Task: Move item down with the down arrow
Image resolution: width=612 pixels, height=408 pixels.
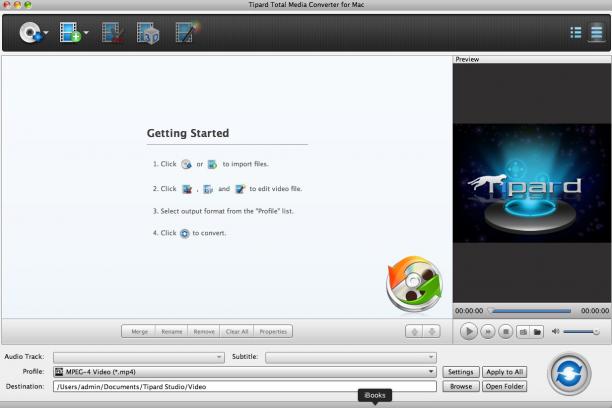Action: 432,332
